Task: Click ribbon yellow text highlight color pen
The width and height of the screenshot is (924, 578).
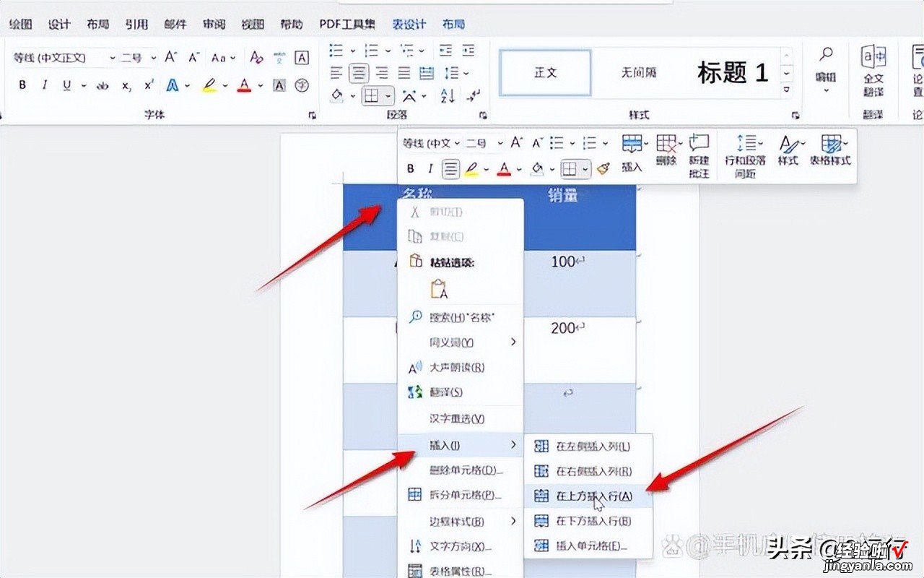Action: (x=209, y=85)
